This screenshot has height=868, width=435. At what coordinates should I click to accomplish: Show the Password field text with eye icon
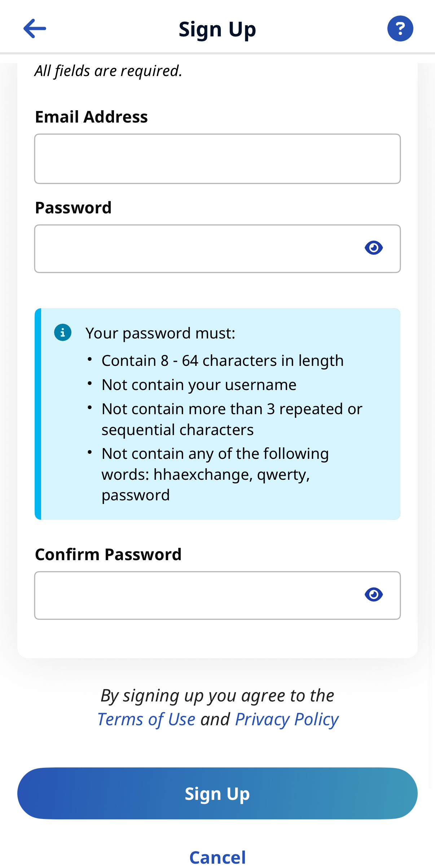[373, 248]
